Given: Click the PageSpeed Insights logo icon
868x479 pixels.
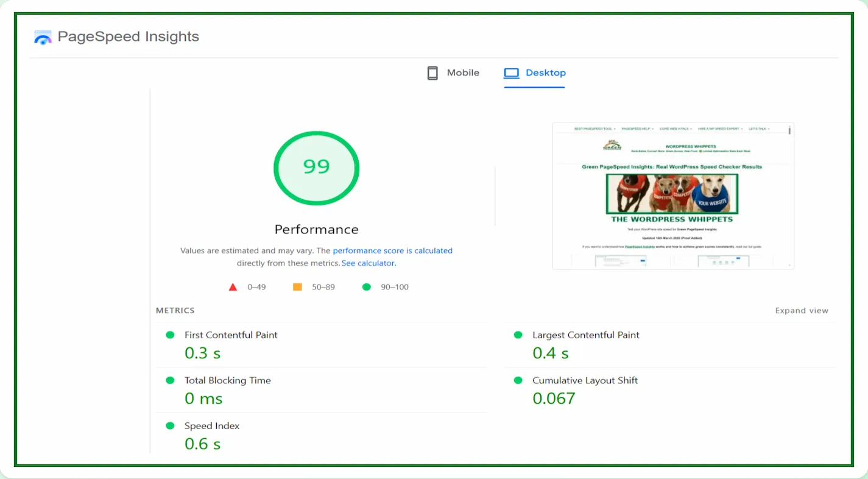Looking at the screenshot, I should (43, 37).
